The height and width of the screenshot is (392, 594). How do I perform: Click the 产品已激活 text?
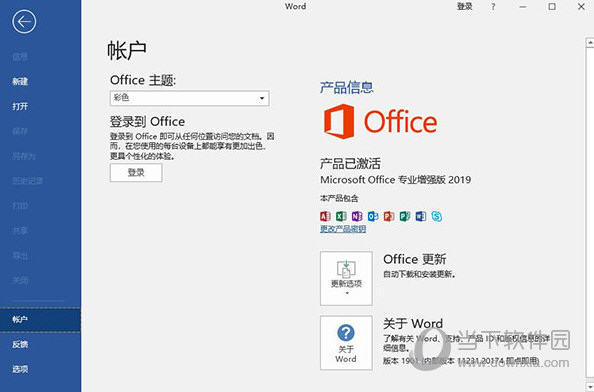(x=350, y=164)
